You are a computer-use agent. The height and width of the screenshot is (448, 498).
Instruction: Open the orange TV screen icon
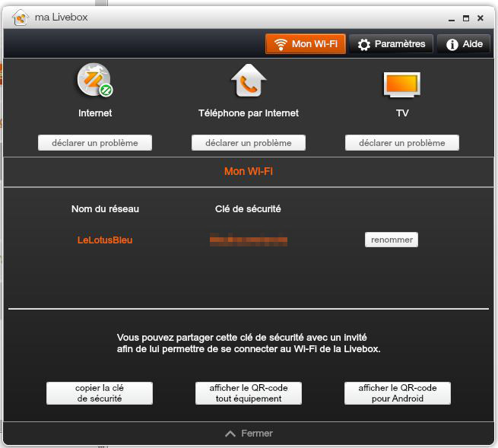pos(402,84)
